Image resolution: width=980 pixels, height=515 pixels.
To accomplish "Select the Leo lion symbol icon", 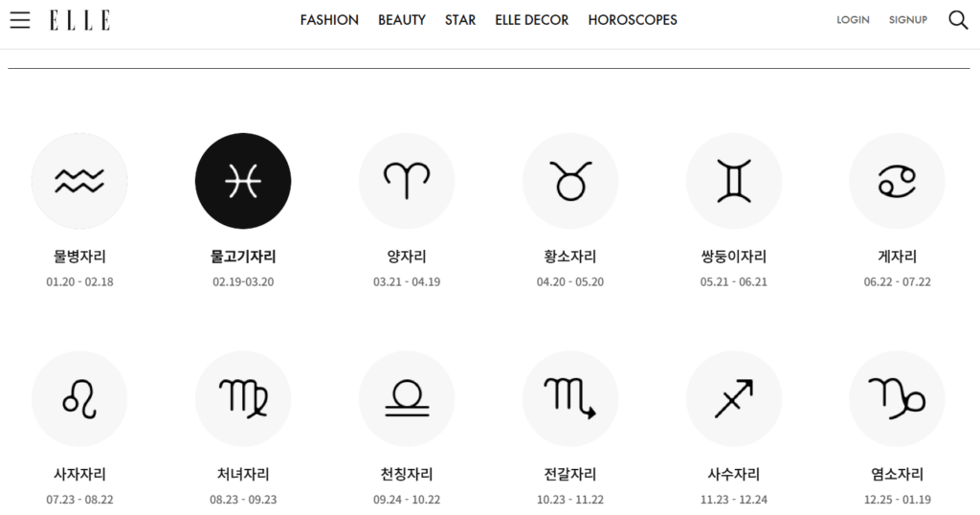I will coord(79,398).
